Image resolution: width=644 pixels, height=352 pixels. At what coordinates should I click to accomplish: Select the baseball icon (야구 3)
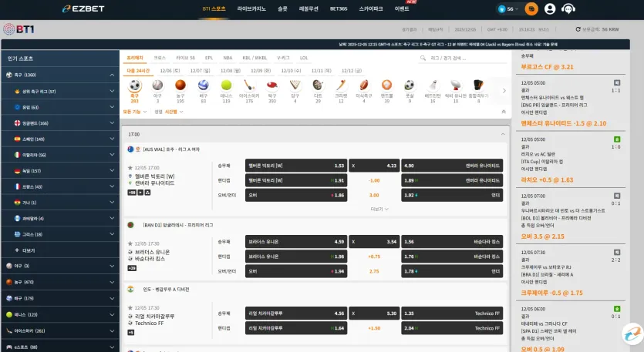click(x=157, y=85)
